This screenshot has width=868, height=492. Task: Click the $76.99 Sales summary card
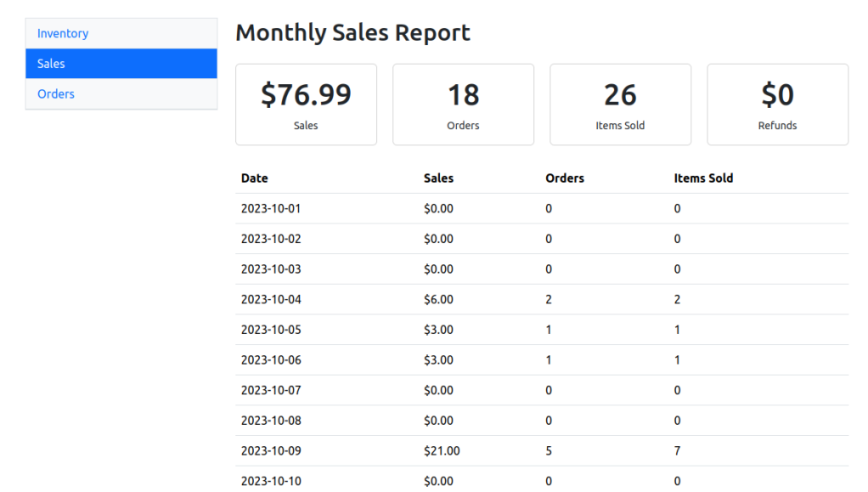306,105
